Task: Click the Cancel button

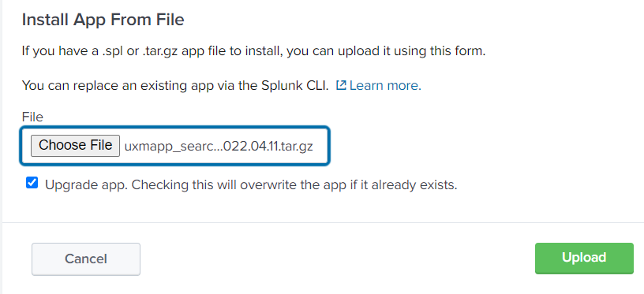Action: [86, 259]
